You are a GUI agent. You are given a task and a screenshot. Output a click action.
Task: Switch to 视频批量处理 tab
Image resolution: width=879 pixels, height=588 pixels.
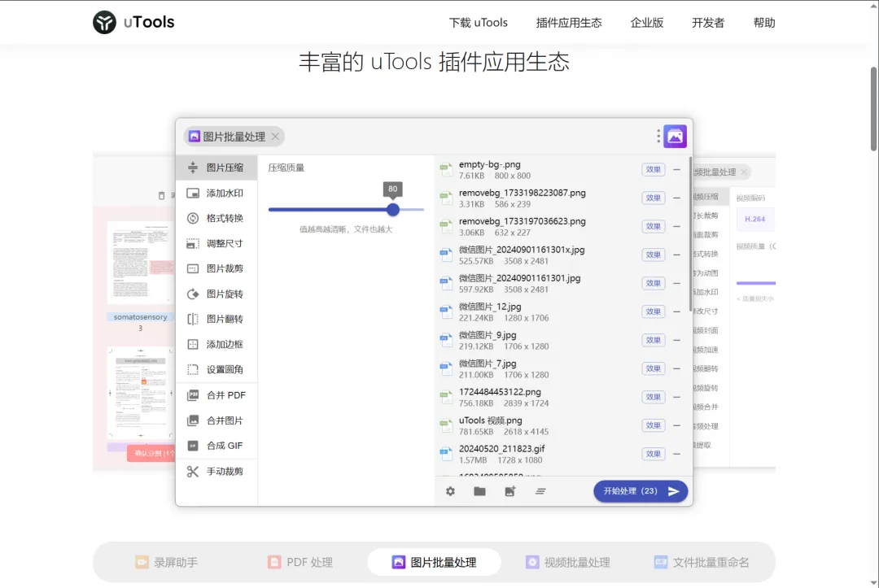568,562
